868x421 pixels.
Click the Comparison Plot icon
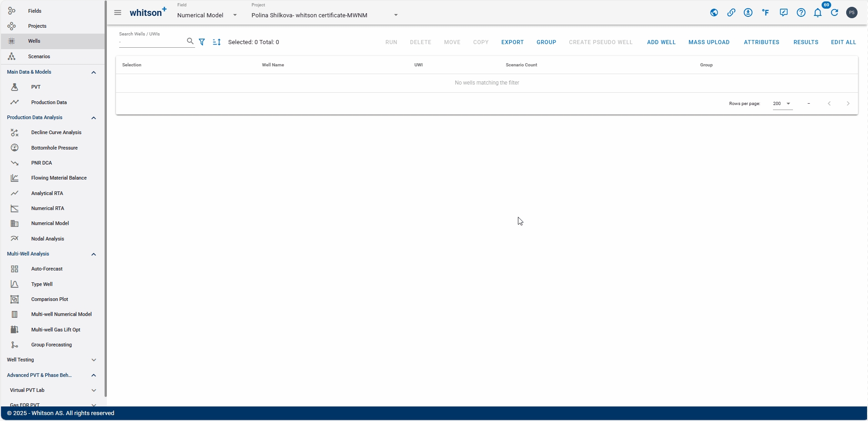pos(15,299)
